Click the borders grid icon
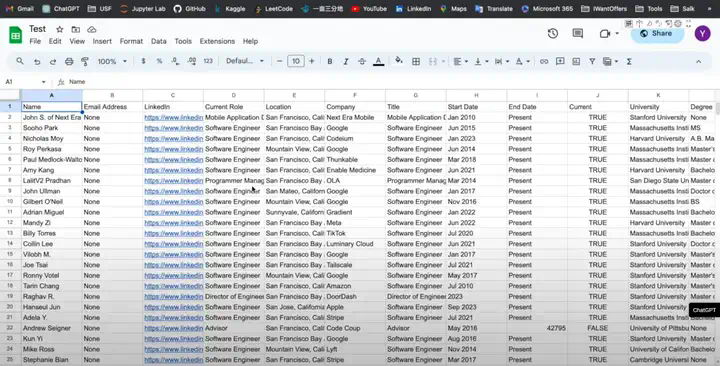The image size is (720, 366). 416,62
